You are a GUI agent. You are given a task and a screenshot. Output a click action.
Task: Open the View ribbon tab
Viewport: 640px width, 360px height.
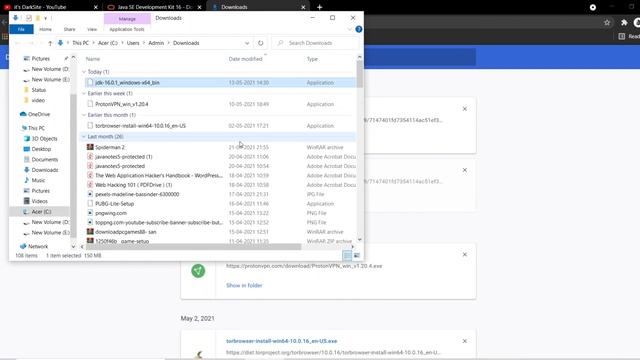click(92, 29)
